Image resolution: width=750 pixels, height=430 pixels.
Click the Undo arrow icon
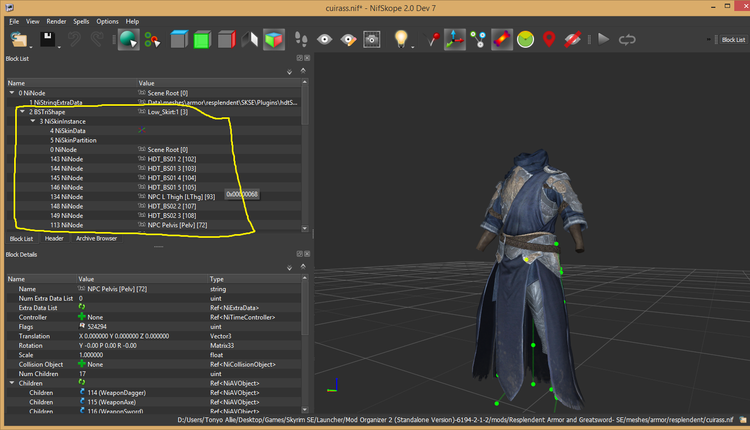pyautogui.click(x=74, y=39)
